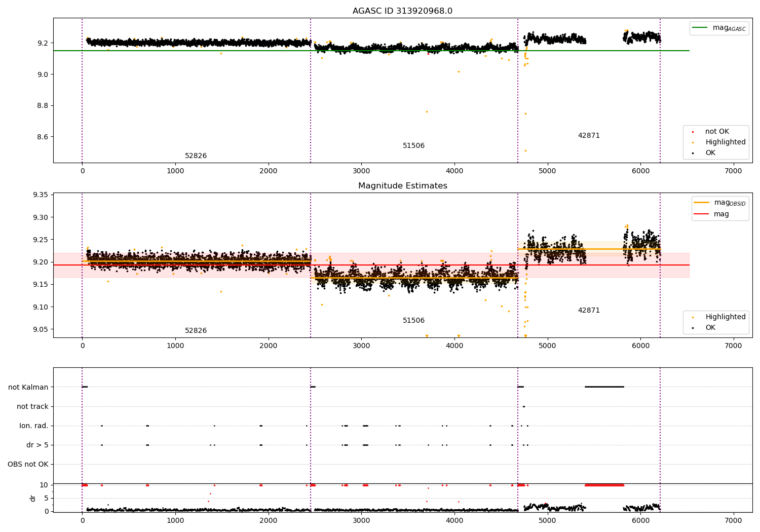Select the 8.6 y-axis tick in top plot
The height and width of the screenshot is (532, 760).
43,137
